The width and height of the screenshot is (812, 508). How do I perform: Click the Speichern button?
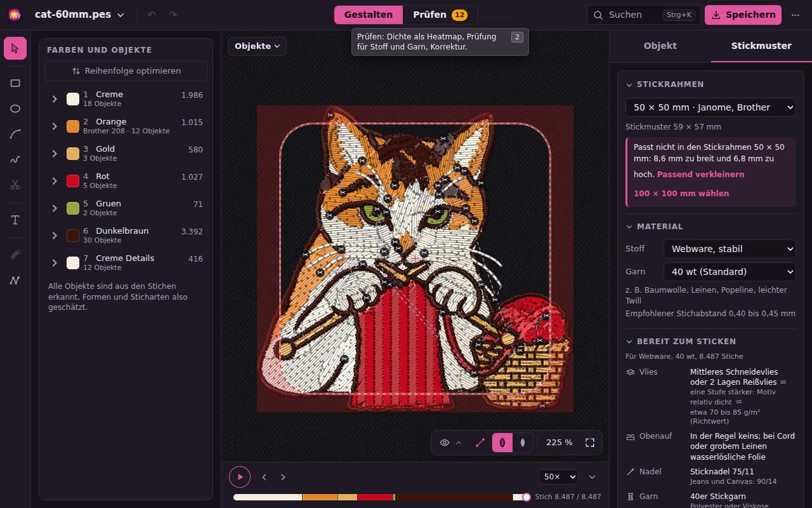pos(743,15)
